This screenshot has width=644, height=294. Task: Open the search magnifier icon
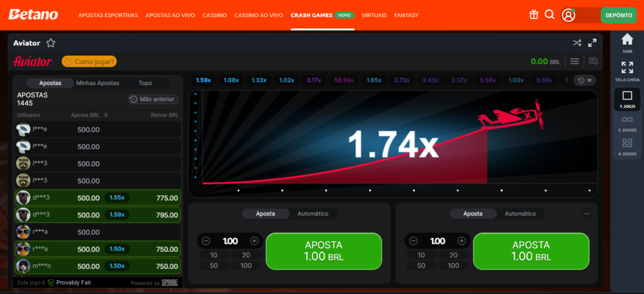coord(550,15)
